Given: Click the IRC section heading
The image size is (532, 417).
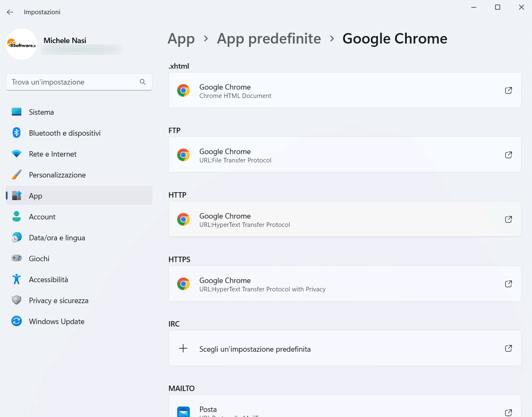Looking at the screenshot, I should (x=174, y=324).
